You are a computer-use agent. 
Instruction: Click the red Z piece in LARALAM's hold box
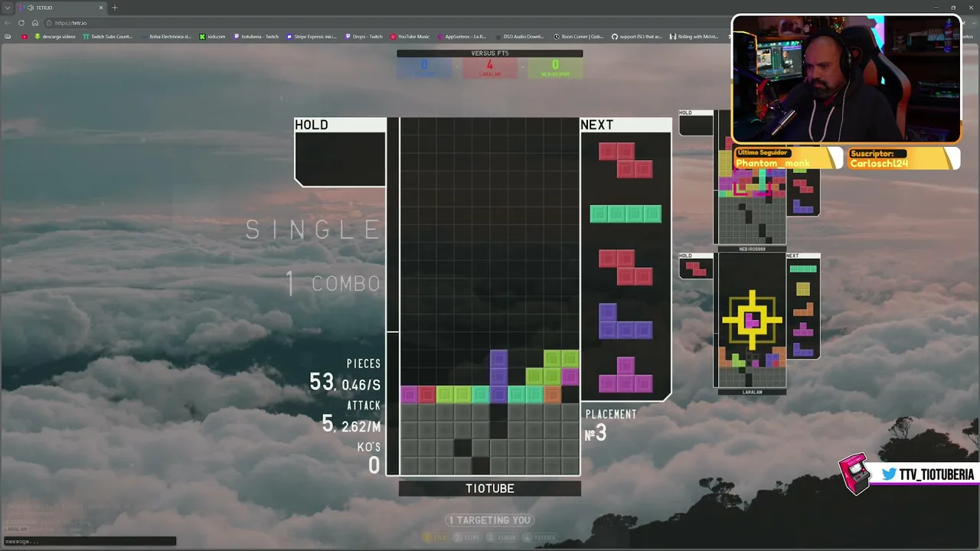click(696, 269)
